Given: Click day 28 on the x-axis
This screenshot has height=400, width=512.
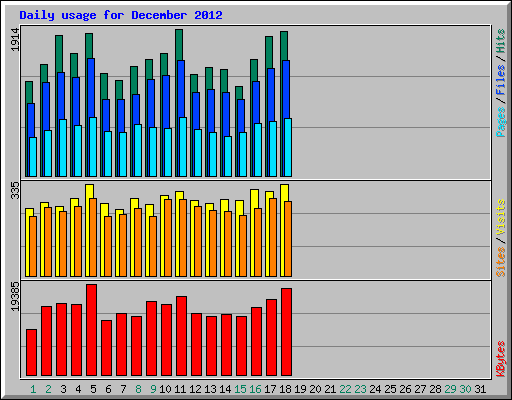Looking at the screenshot, I should [x=435, y=389].
